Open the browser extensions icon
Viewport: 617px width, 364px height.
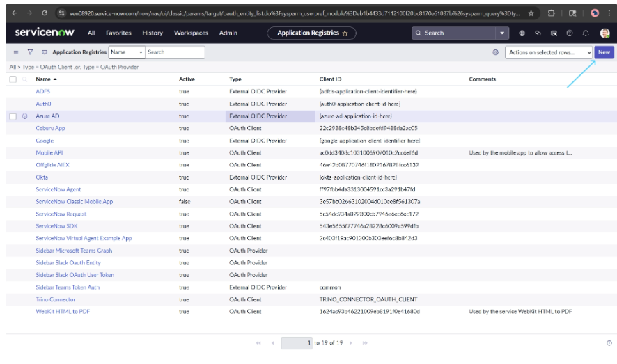(551, 13)
